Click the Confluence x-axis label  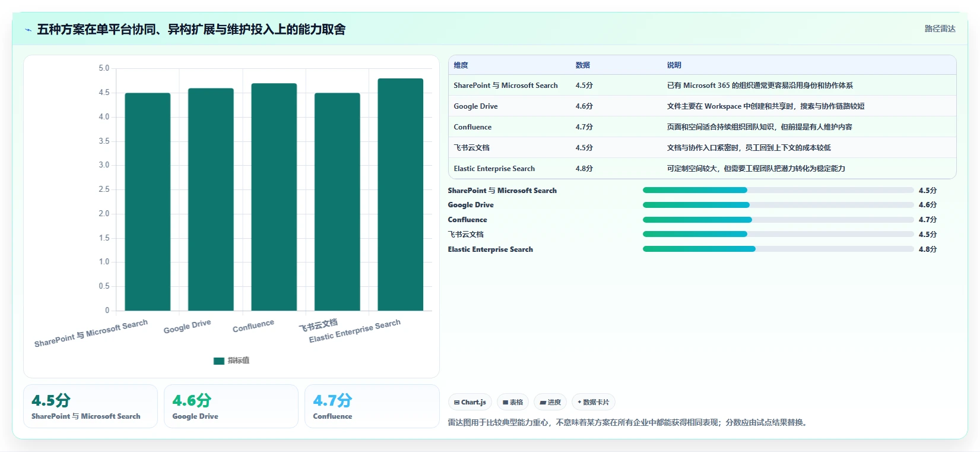pos(253,325)
